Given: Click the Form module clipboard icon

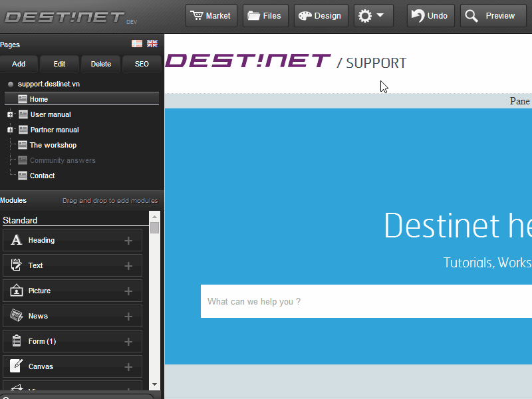Looking at the screenshot, I should (x=17, y=341).
